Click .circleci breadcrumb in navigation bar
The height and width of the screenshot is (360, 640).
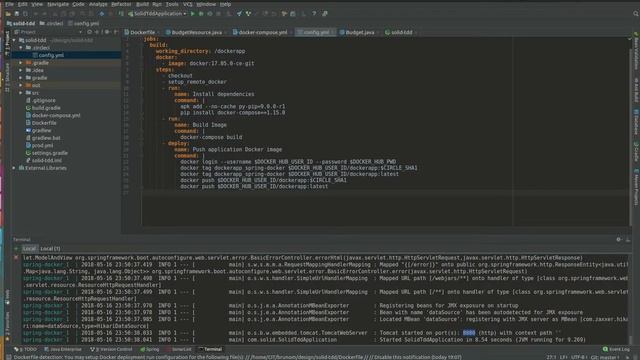[51, 23]
